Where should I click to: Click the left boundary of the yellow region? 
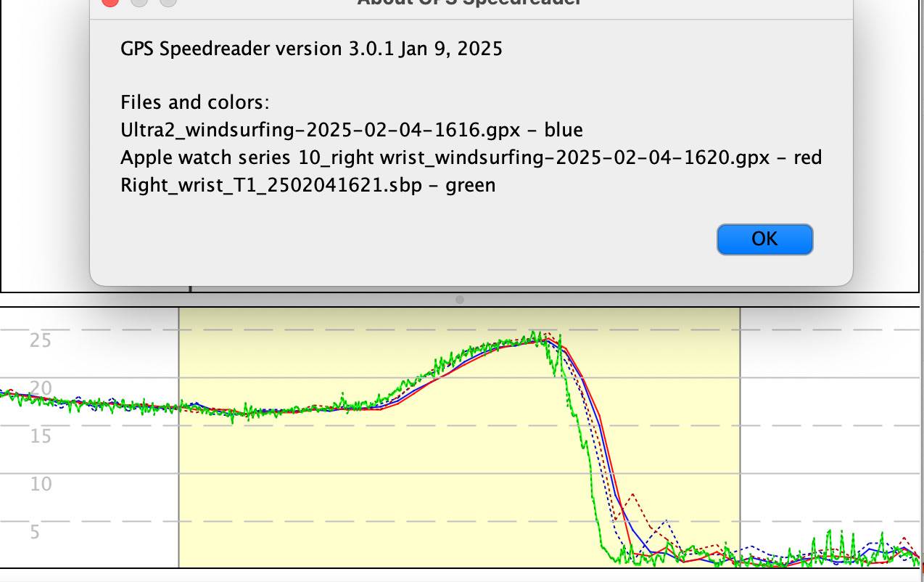click(178, 435)
